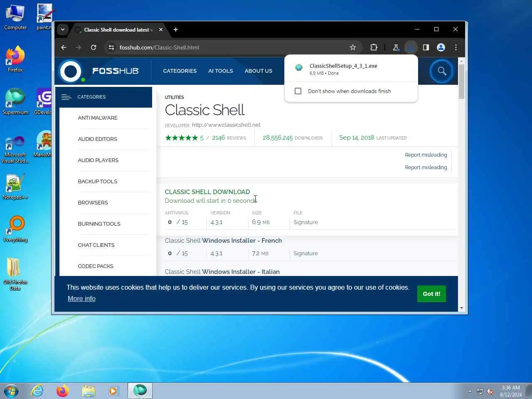The image size is (532, 399).
Task: Click the five-star rating
Action: pos(182,138)
